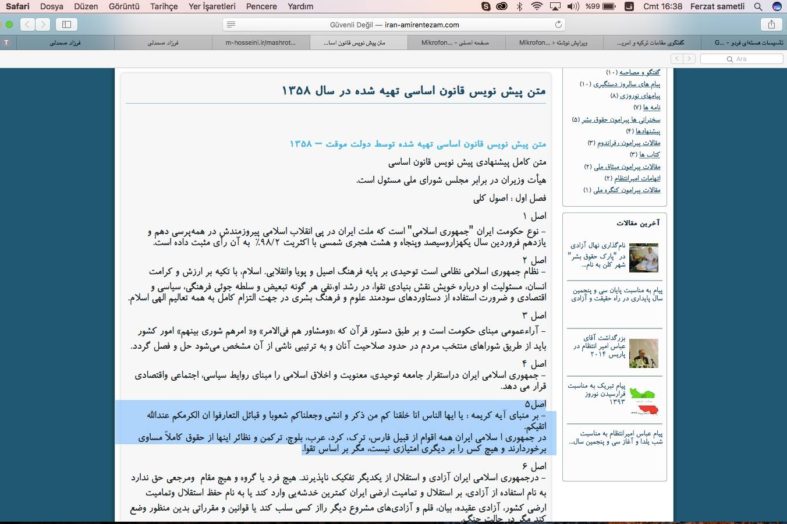Open the Siri icon in menu bar
Image resolution: width=787 pixels, height=524 pixels.
pos(776,7)
